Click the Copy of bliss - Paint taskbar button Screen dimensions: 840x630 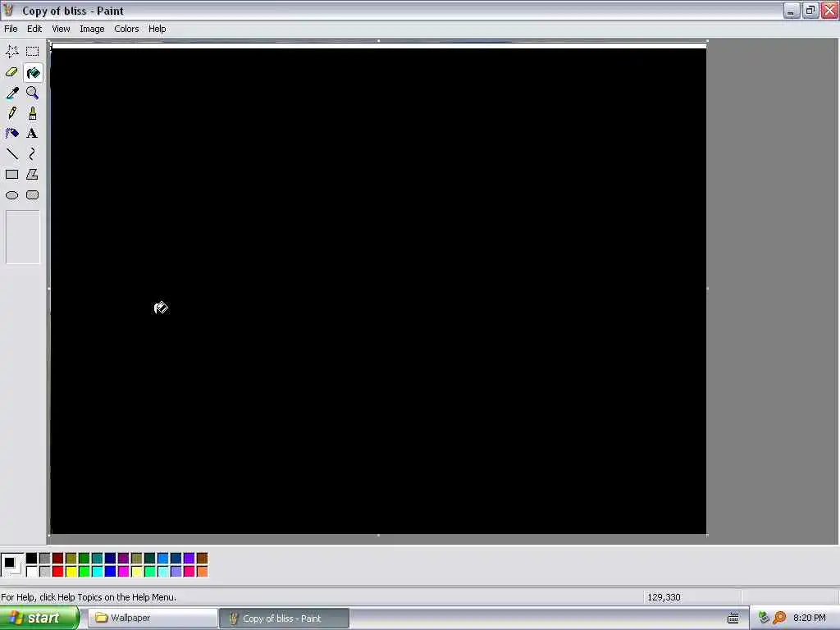click(x=284, y=619)
